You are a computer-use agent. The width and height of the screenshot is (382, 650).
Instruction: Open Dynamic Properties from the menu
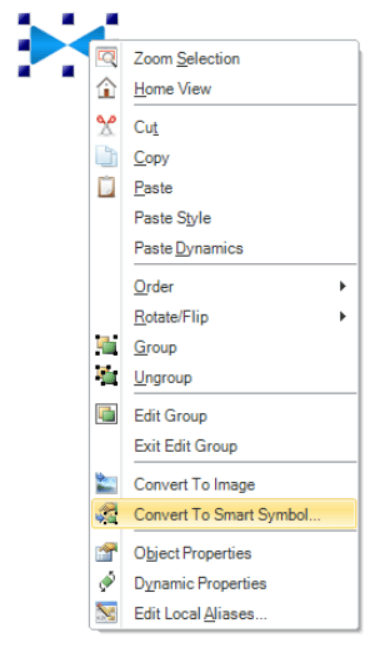pyautogui.click(x=224, y=583)
